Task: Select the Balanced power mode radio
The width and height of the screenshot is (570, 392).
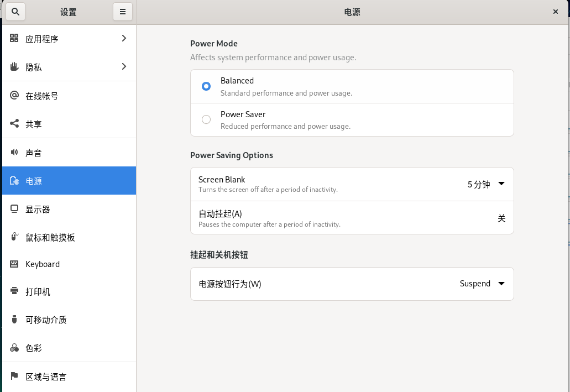Action: [206, 86]
